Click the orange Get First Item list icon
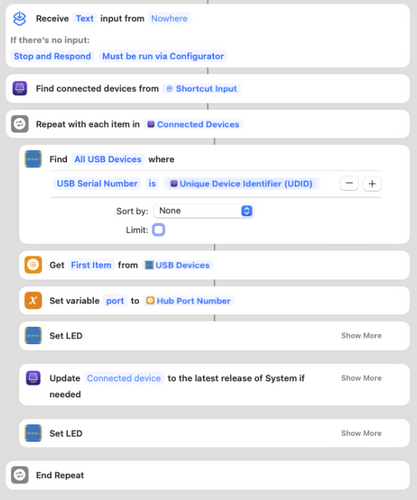The width and height of the screenshot is (417, 500). pos(33,265)
